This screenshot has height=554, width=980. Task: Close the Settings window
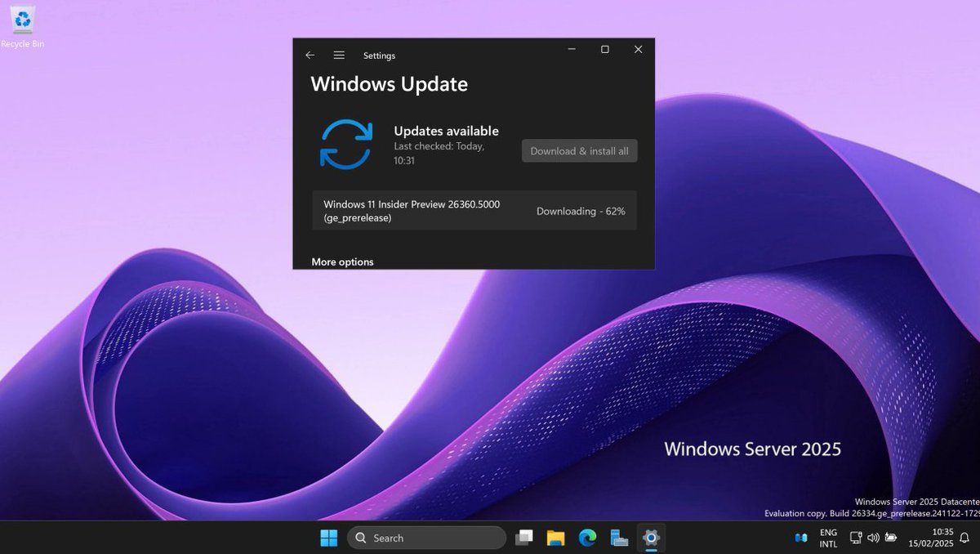click(639, 50)
